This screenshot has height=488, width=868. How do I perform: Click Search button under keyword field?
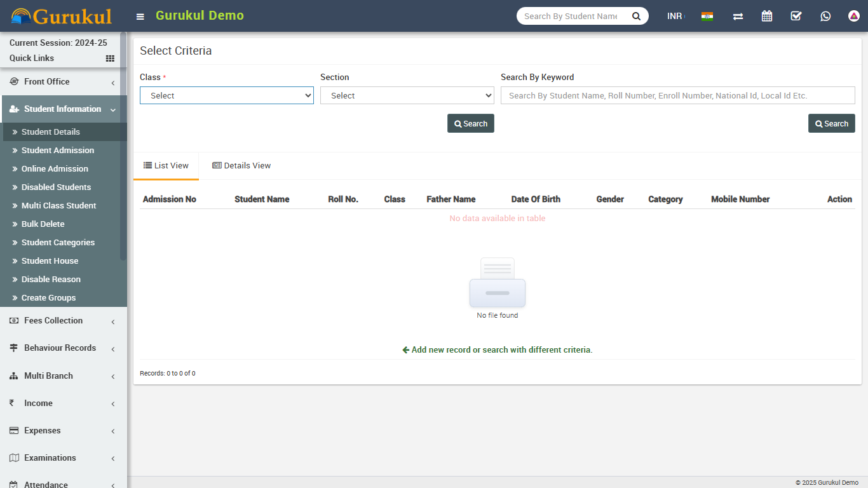(x=831, y=124)
